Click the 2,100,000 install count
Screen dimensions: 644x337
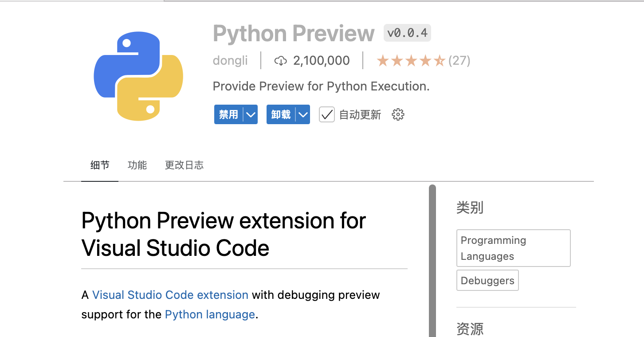pos(322,61)
